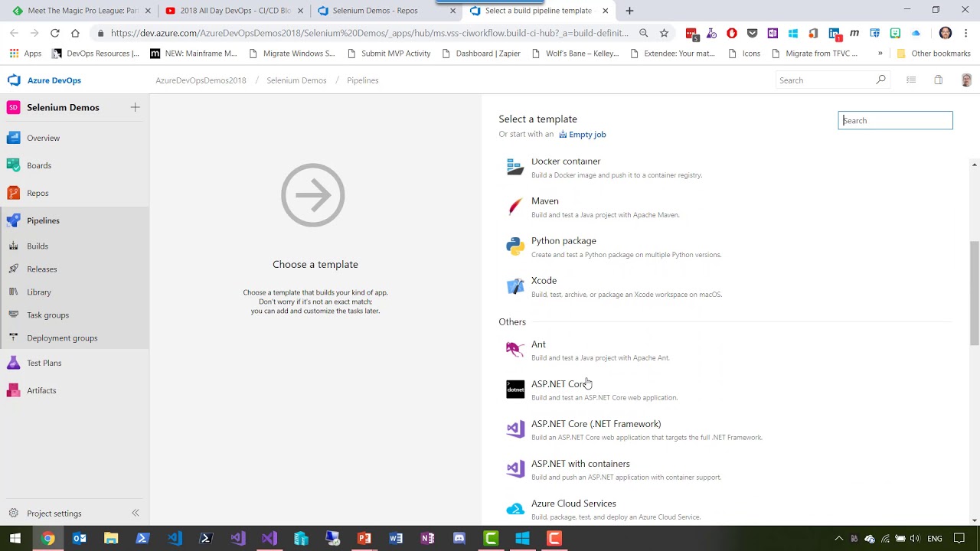Image resolution: width=980 pixels, height=551 pixels.
Task: Click the Task groups icon
Action: [x=13, y=315]
